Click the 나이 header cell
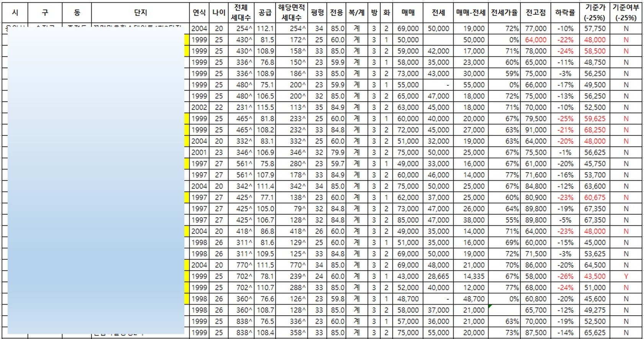This screenshot has height=339, width=644. tap(219, 13)
